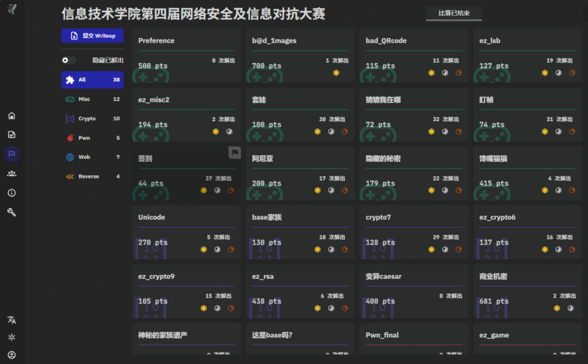Click the flag icon on 签到 card
This screenshot has width=588, height=364.
(x=235, y=153)
